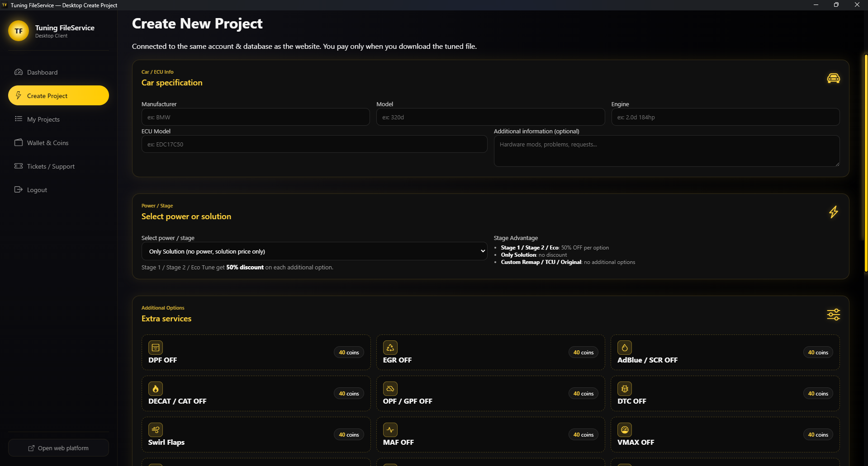Viewport: 868px width, 466px height.
Task: Open Wallet & Coins section
Action: (x=47, y=143)
